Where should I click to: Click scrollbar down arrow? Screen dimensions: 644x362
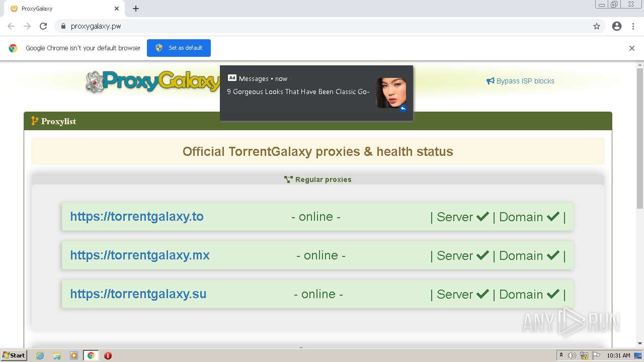click(640, 344)
